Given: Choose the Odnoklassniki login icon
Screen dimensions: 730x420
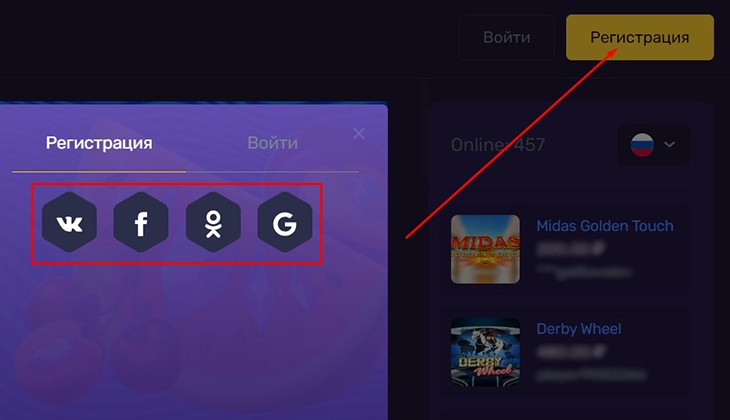Looking at the screenshot, I should point(213,222).
